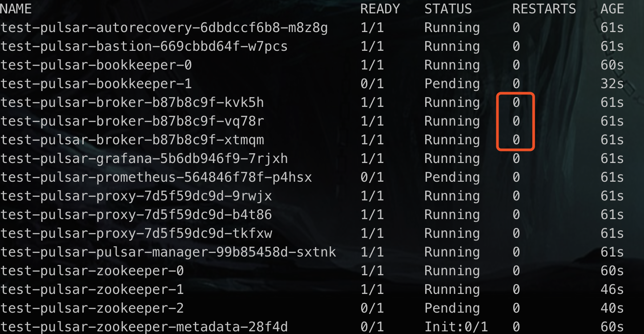Click the STATUS column header
Viewport: 644px width, 334px height.
[x=448, y=9]
